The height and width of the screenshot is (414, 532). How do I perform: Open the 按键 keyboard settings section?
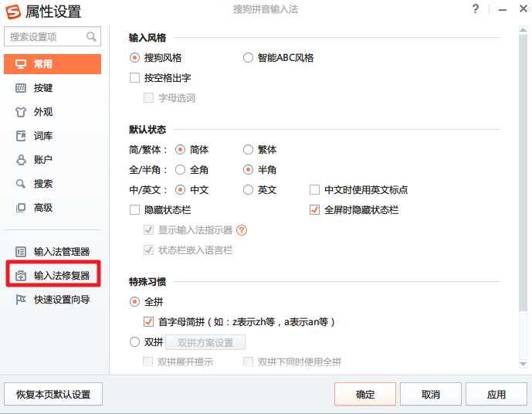[x=43, y=88]
